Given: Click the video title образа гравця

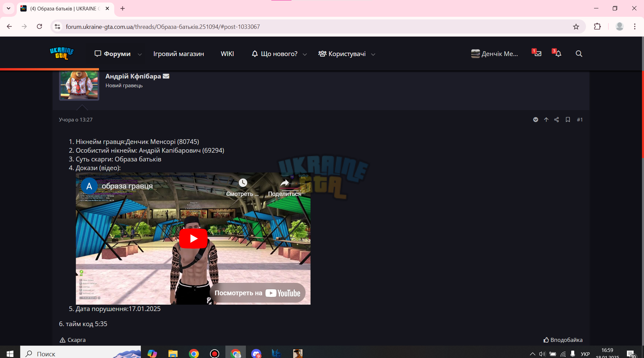Looking at the screenshot, I should click(127, 186).
